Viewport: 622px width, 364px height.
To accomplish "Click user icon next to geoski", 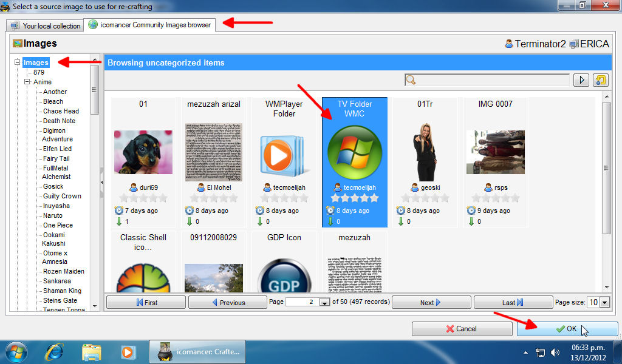I will [415, 187].
